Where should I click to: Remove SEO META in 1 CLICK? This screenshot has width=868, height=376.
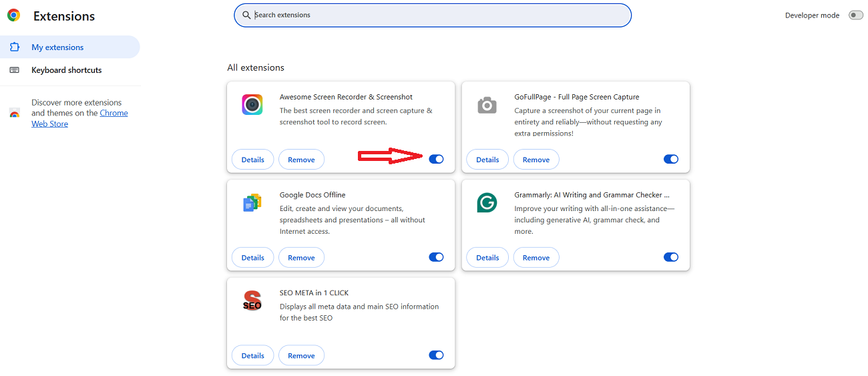(x=301, y=356)
